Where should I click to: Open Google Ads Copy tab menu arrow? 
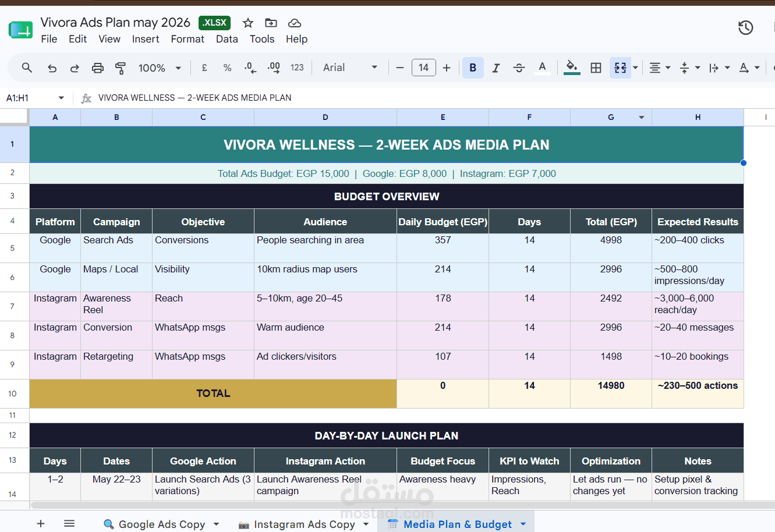tap(217, 524)
